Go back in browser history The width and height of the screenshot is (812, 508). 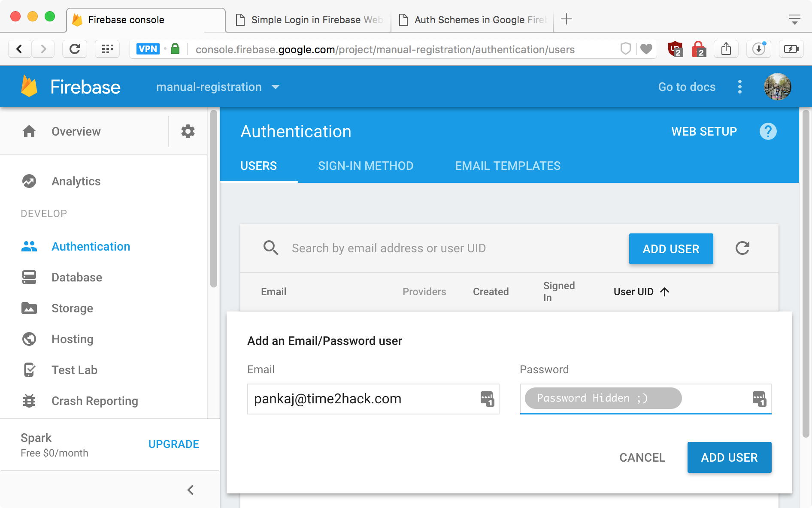click(x=20, y=49)
